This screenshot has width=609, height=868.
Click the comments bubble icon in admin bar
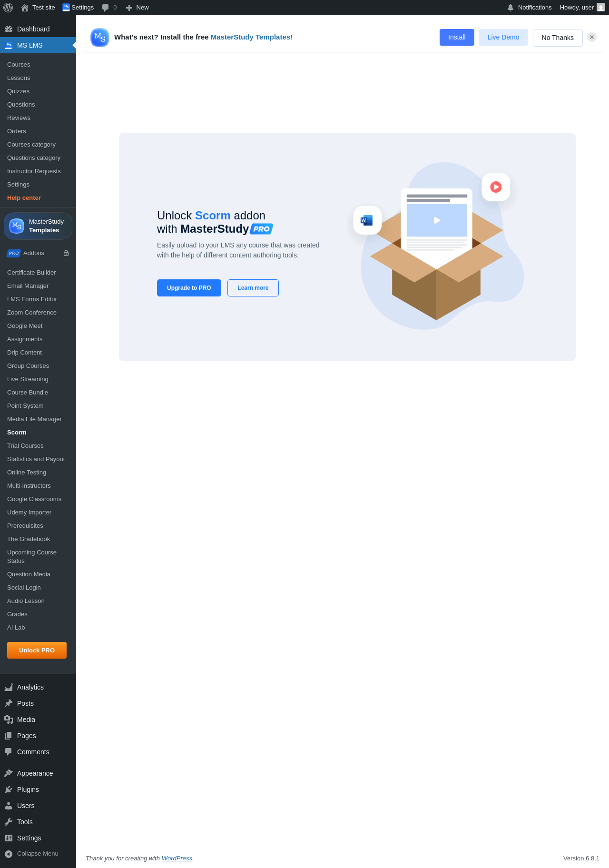point(106,8)
